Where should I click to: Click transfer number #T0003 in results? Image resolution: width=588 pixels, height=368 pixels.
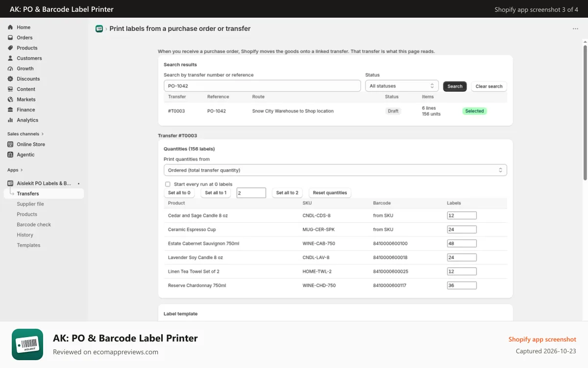coord(176,111)
